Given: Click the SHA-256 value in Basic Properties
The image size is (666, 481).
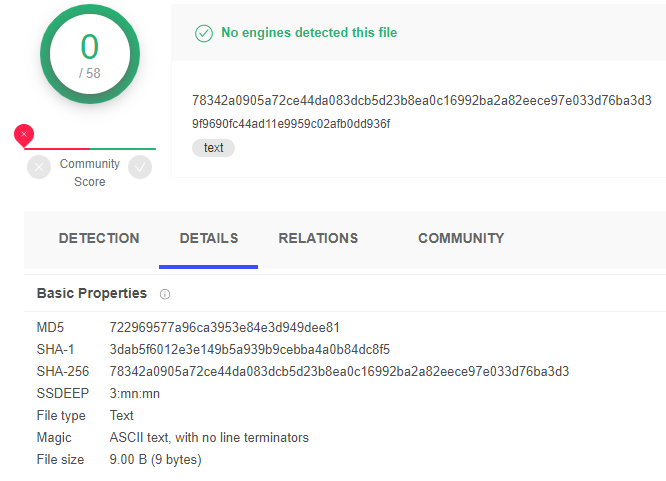Looking at the screenshot, I should (339, 371).
